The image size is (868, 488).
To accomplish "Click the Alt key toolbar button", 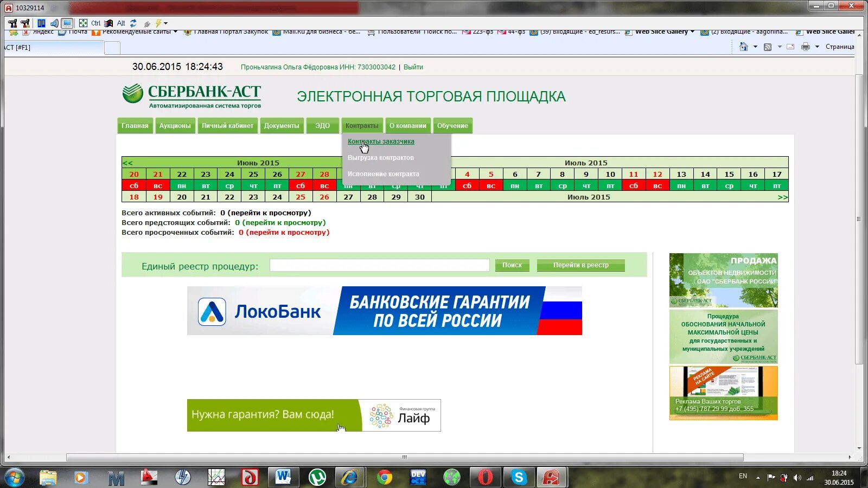I will click(x=121, y=23).
